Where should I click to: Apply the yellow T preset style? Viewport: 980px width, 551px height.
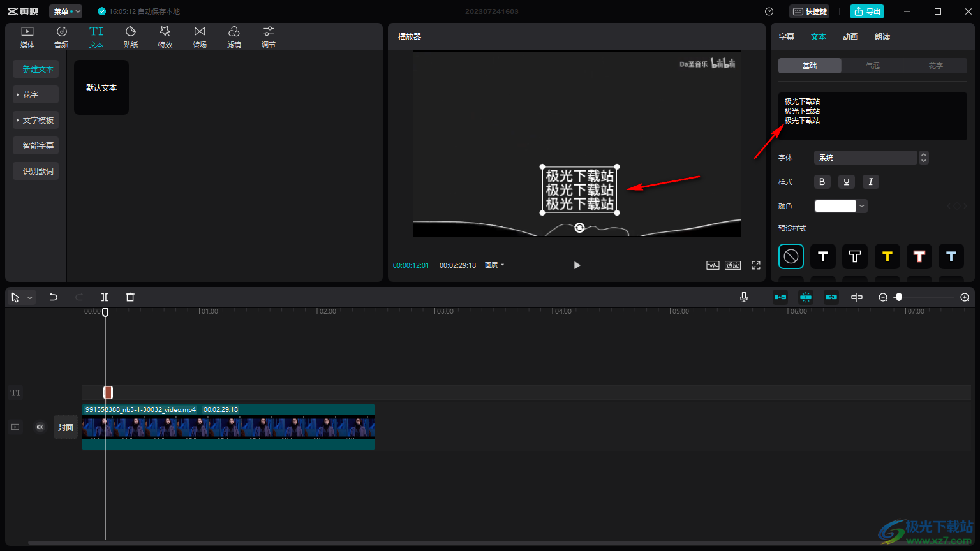pyautogui.click(x=887, y=256)
